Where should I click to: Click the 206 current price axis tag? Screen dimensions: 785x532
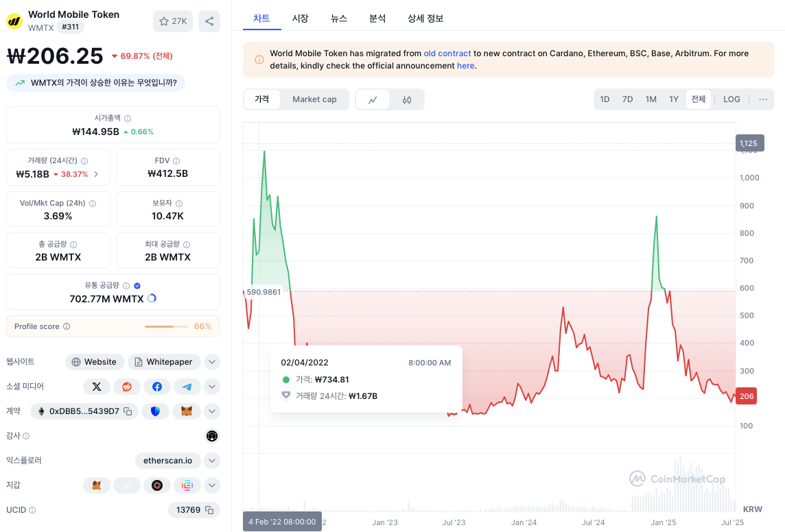tap(746, 396)
